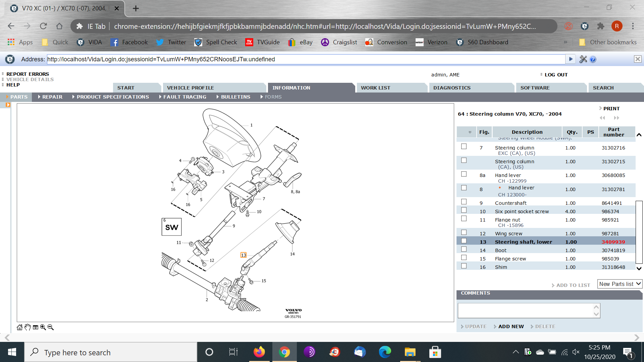The width and height of the screenshot is (644, 362).
Task: Select the Boot part checkbox
Action: pos(464,249)
